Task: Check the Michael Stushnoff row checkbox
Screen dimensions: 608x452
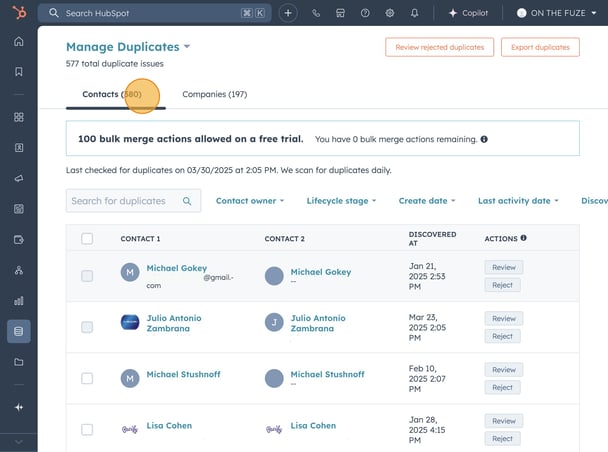Action: [87, 378]
